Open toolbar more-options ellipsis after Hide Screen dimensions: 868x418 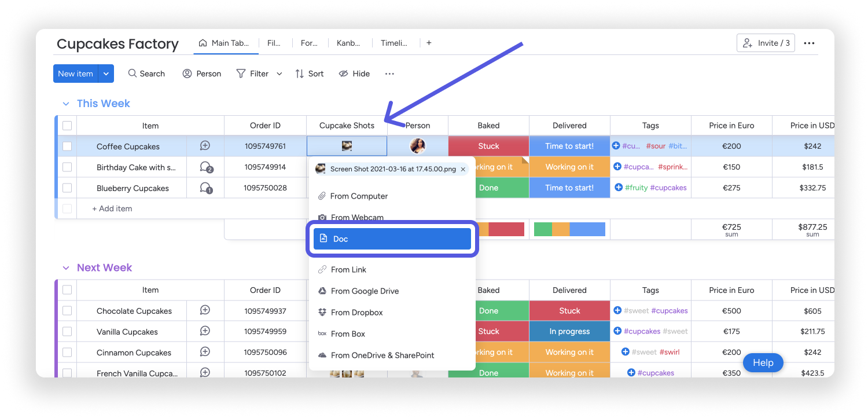point(389,74)
